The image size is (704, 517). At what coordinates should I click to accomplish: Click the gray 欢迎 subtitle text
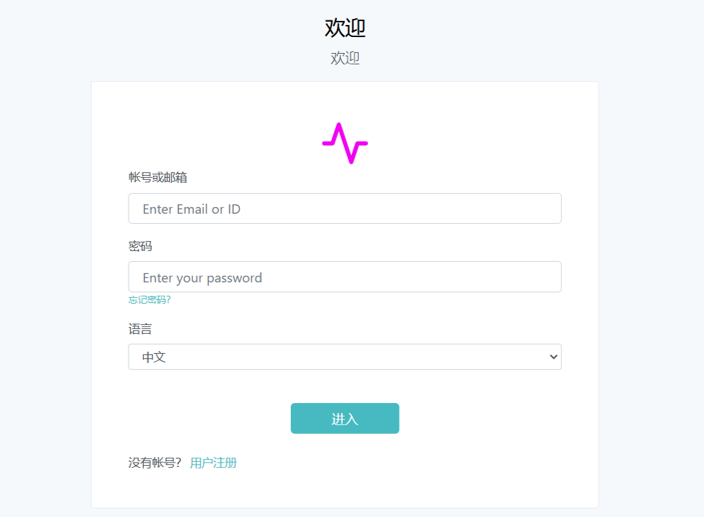coord(345,58)
